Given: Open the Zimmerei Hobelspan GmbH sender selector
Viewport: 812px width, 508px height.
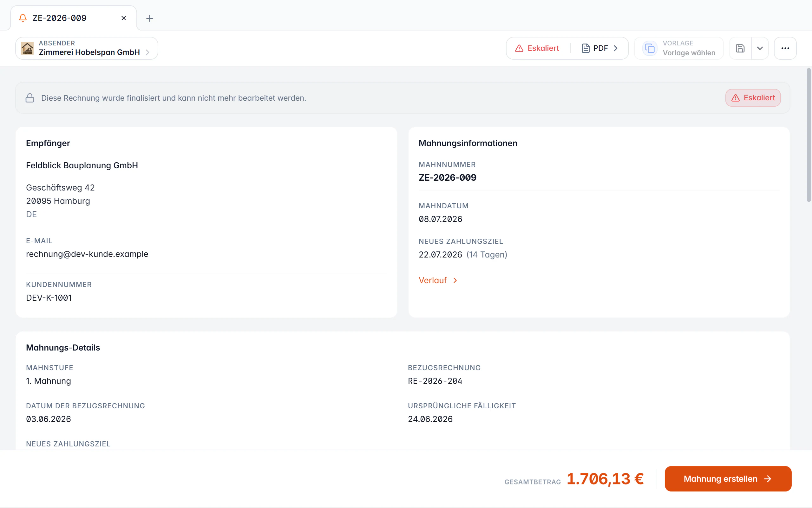Looking at the screenshot, I should (87, 48).
